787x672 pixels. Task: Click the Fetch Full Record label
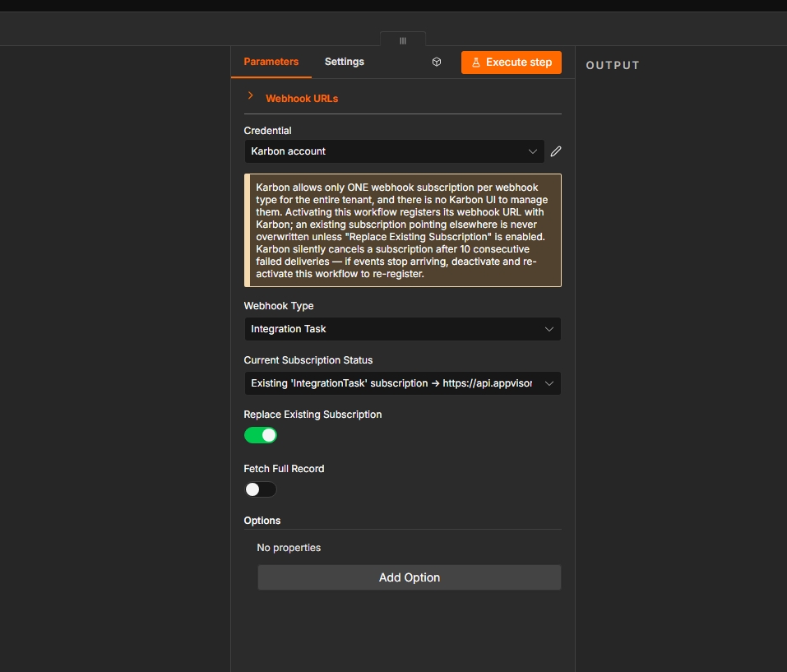click(x=284, y=469)
